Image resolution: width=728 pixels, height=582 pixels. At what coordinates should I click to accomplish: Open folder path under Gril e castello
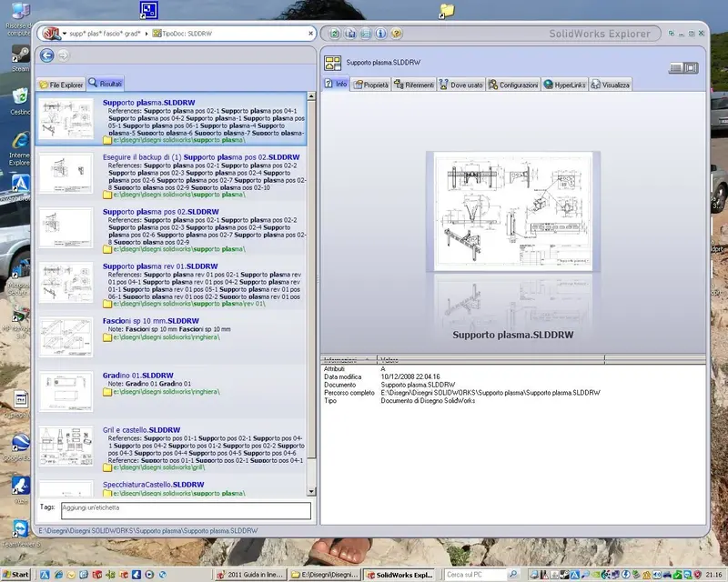tap(158, 467)
